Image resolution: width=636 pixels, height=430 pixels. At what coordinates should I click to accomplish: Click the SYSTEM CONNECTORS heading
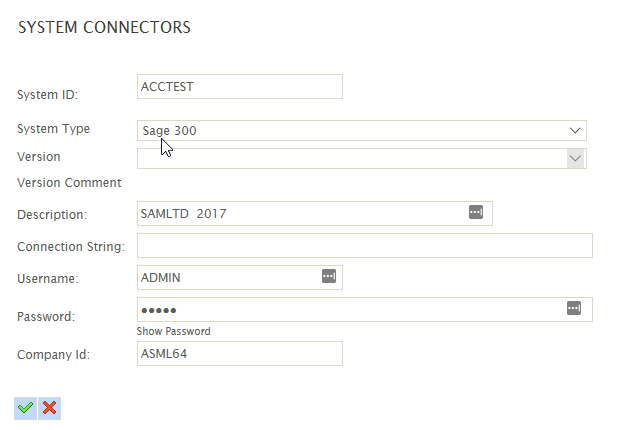tap(104, 27)
